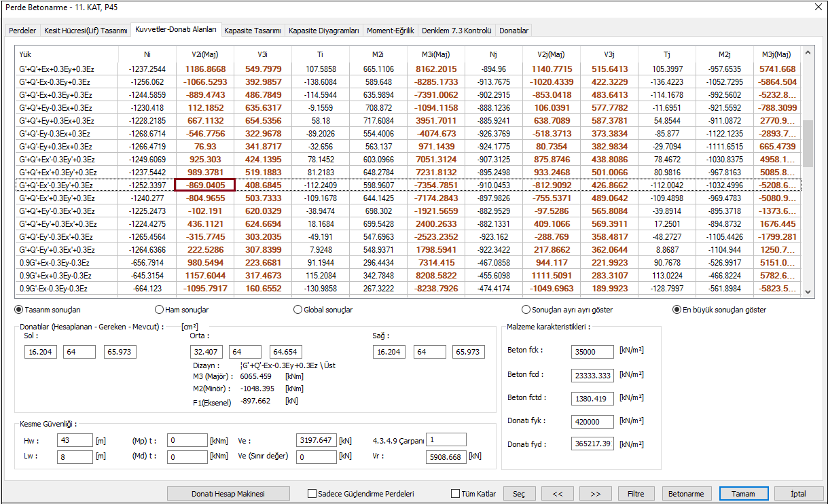Switch to the Kapasite Diyagramları tab
828x504 pixels.
pos(323,31)
